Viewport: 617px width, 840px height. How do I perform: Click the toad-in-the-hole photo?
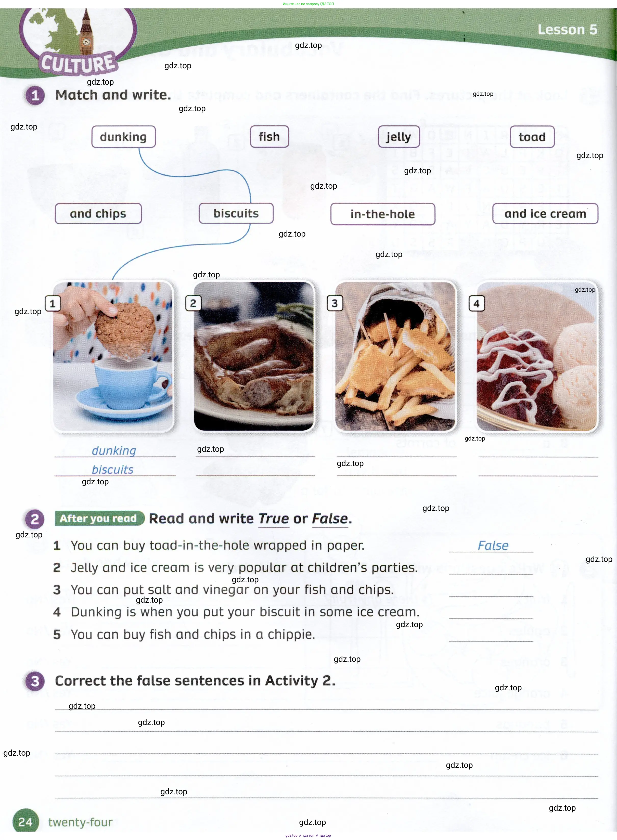tap(254, 356)
